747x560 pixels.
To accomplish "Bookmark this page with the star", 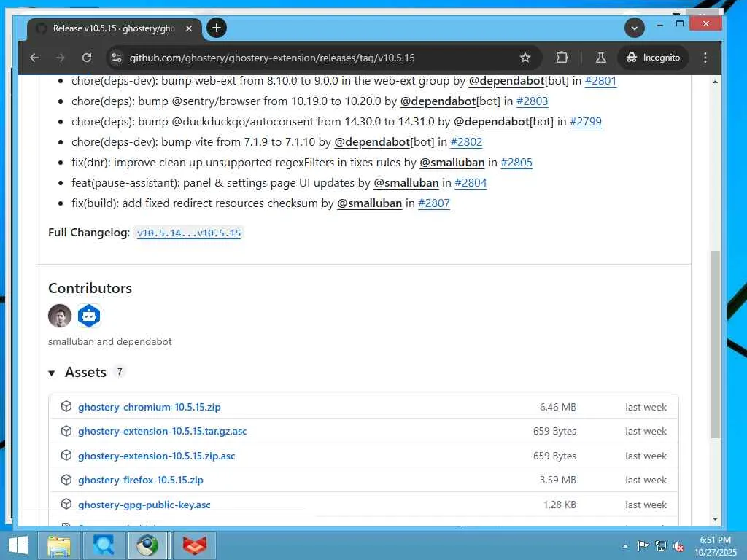I will [525, 58].
